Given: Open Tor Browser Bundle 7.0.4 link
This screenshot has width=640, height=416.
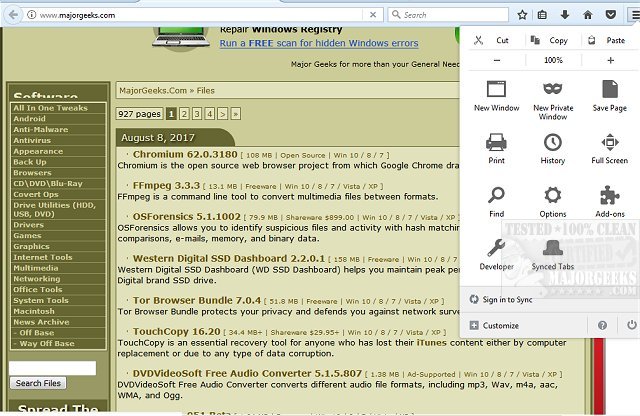Looking at the screenshot, I should click(197, 300).
